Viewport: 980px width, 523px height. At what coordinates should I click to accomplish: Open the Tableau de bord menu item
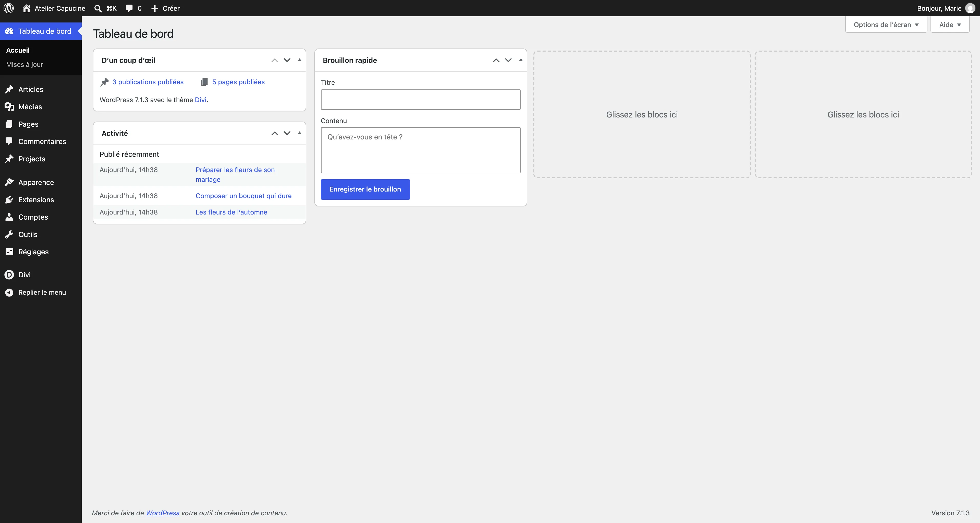41,31
